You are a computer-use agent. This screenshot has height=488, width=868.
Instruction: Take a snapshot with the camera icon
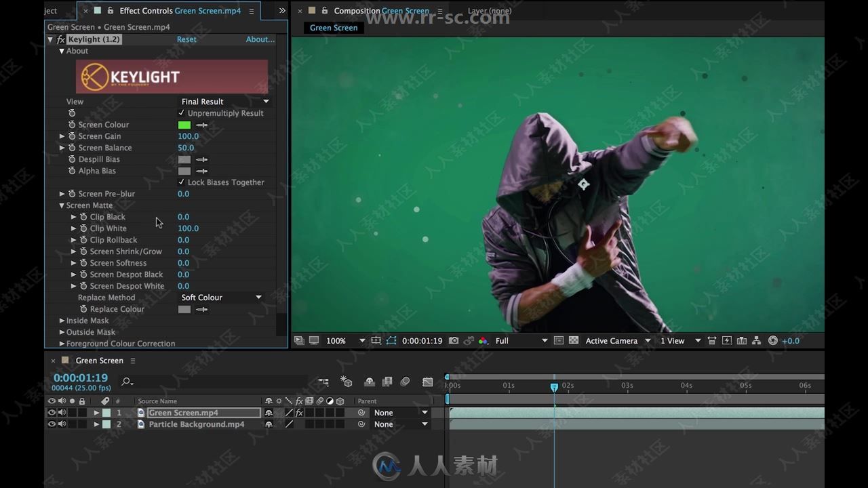tap(454, 341)
